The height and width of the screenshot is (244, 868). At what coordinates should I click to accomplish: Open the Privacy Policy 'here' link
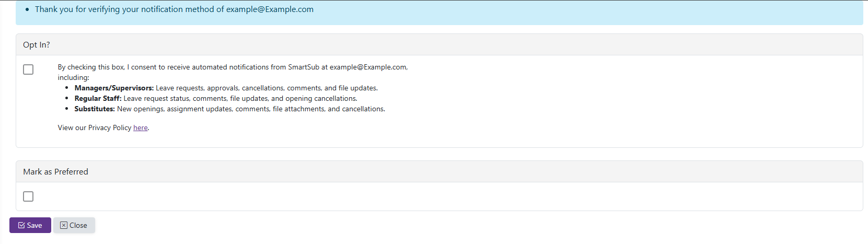(140, 127)
